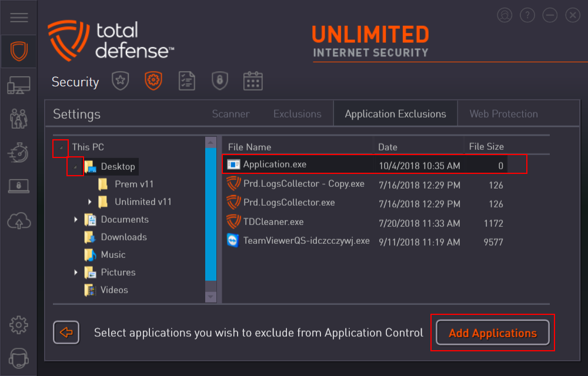Viewport: 588px width, 376px height.
Task: Click the blue folder tree scrollbar thumb
Action: click(x=211, y=214)
